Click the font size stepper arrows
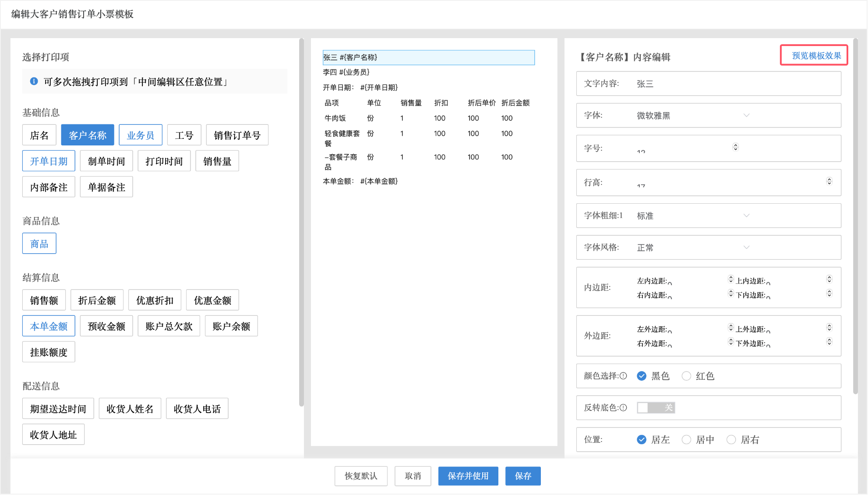The height and width of the screenshot is (495, 868). (735, 147)
